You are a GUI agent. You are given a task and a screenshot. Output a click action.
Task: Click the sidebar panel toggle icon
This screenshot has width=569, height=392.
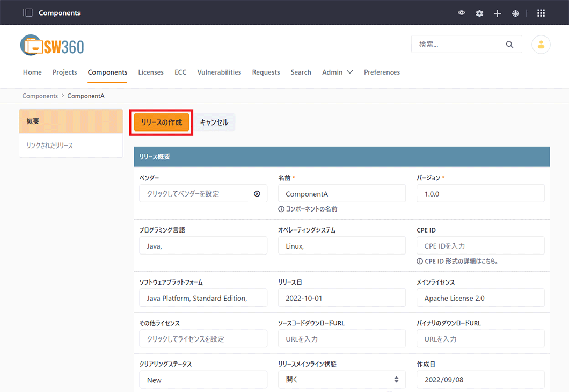28,13
